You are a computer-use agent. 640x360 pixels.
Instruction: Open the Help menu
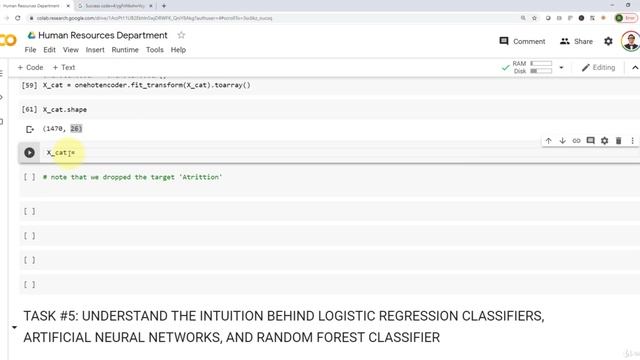click(x=178, y=50)
